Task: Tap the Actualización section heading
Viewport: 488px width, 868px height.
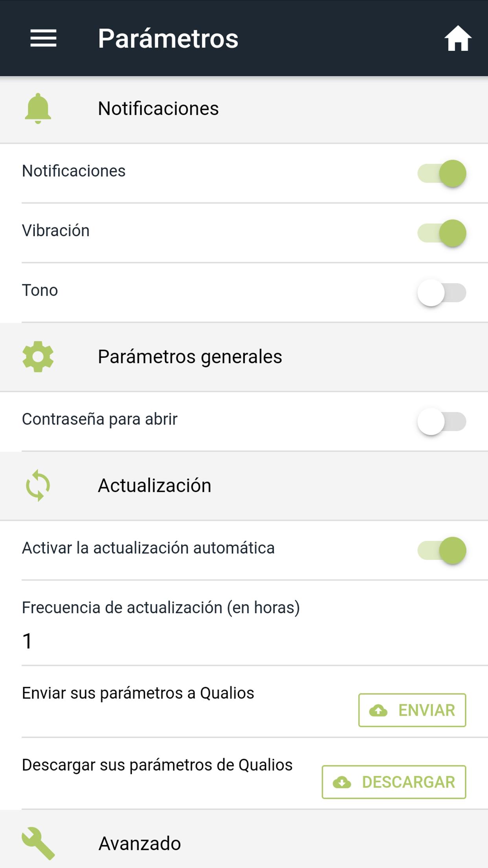Action: [154, 485]
